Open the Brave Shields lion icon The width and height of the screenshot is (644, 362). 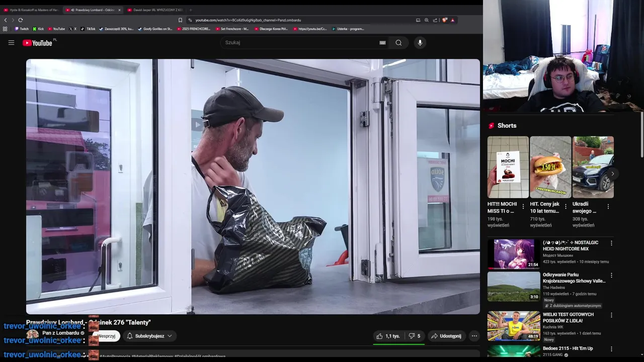tap(445, 20)
